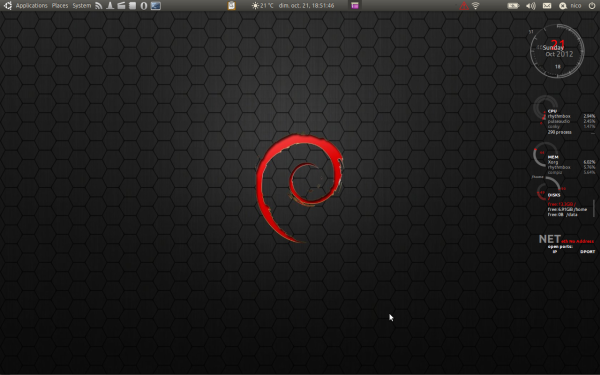Open the red warning triangle notification
600x375 pixels.
464,5
